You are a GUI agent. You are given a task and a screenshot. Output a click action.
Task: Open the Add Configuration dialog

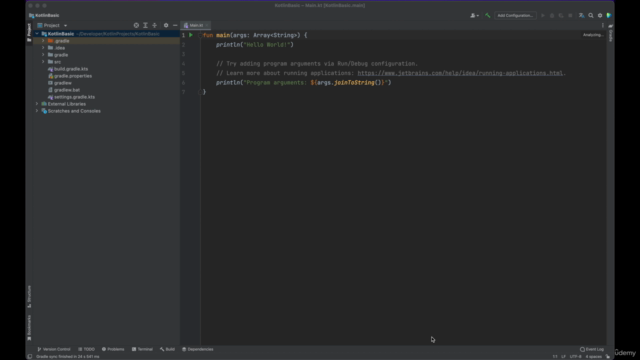pos(515,16)
